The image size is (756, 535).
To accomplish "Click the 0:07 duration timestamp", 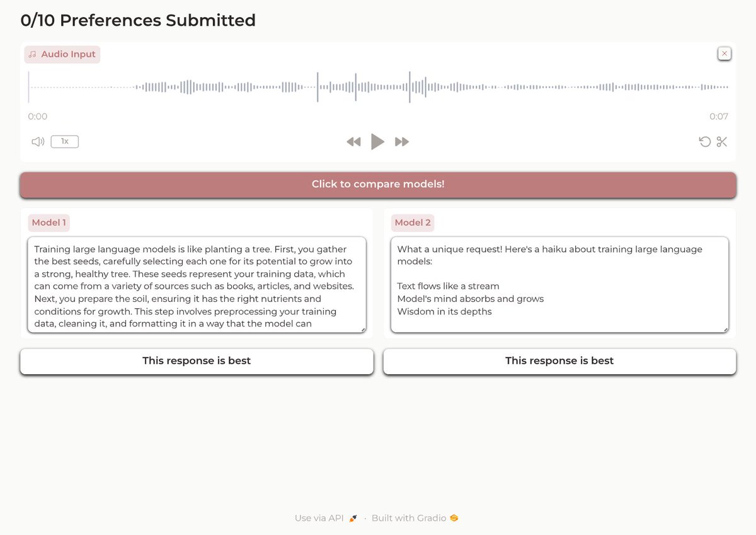I will [x=719, y=117].
